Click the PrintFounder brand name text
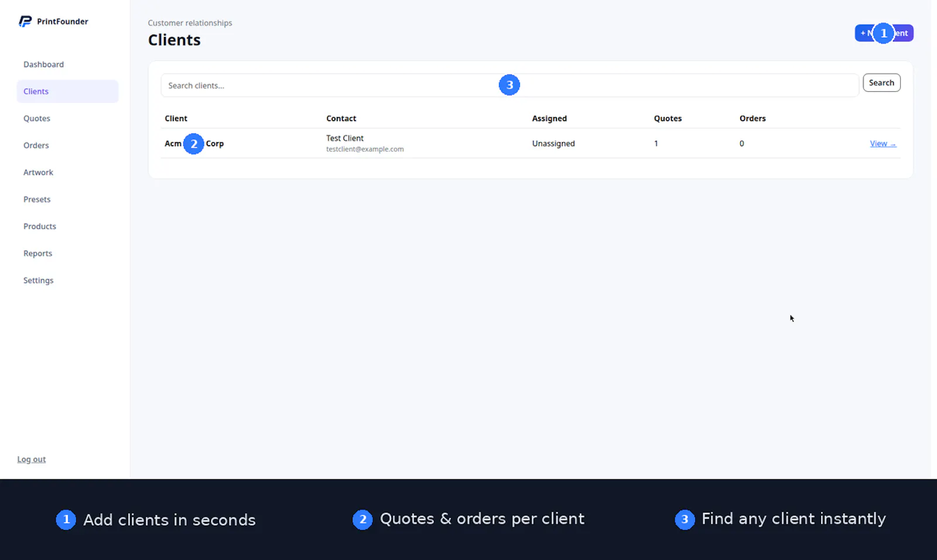Image resolution: width=937 pixels, height=560 pixels. [63, 22]
